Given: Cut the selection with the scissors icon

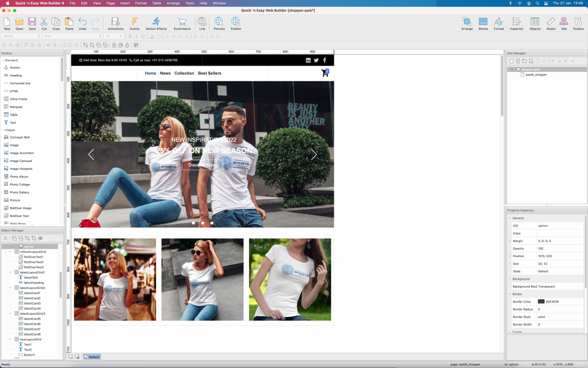Looking at the screenshot, I should (x=44, y=24).
